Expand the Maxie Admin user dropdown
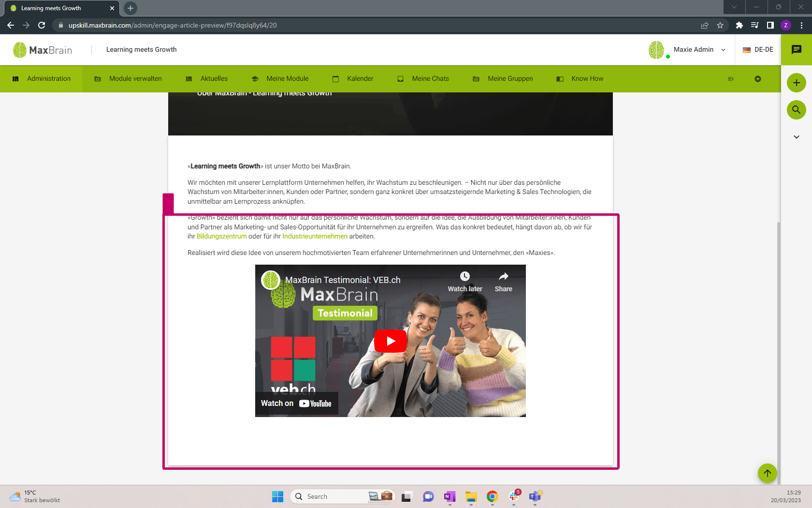This screenshot has width=812, height=508. [x=723, y=50]
